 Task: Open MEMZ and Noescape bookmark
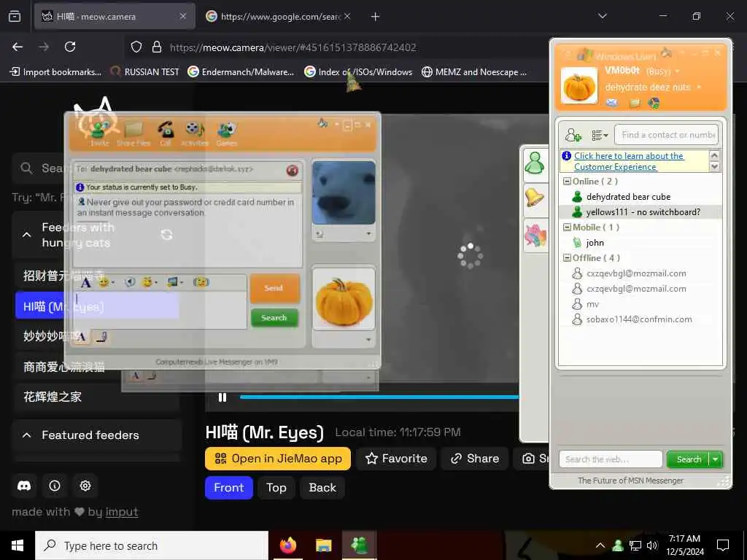coord(474,72)
